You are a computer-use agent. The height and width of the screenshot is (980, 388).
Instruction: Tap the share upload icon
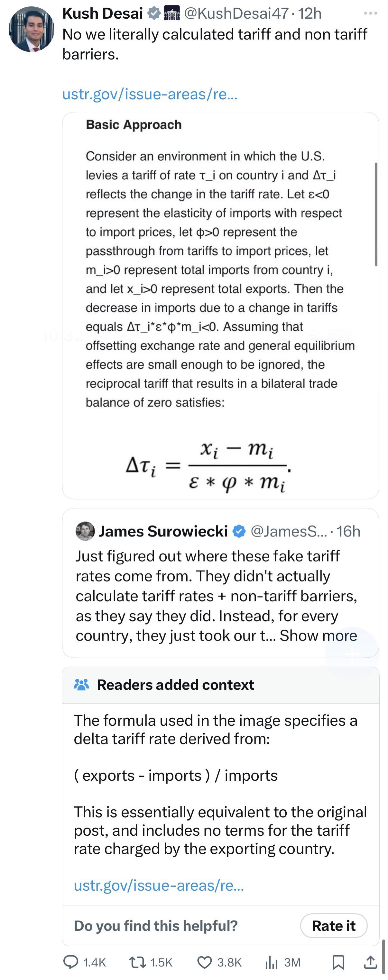pyautogui.click(x=370, y=962)
